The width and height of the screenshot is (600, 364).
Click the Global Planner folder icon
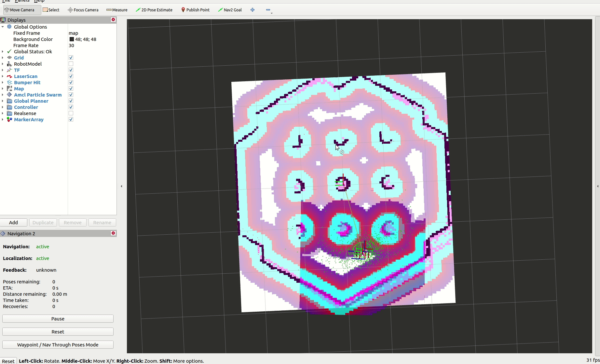coord(9,101)
